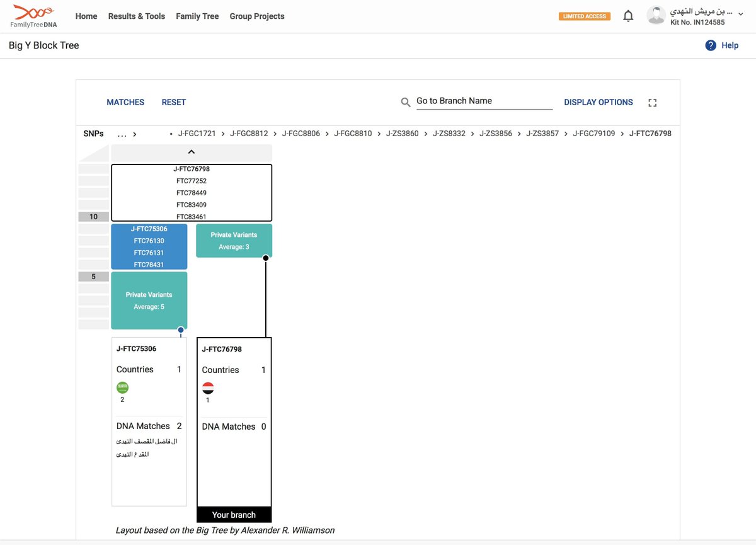
Task: Click J-FTC75306 card title
Action: pos(136,348)
